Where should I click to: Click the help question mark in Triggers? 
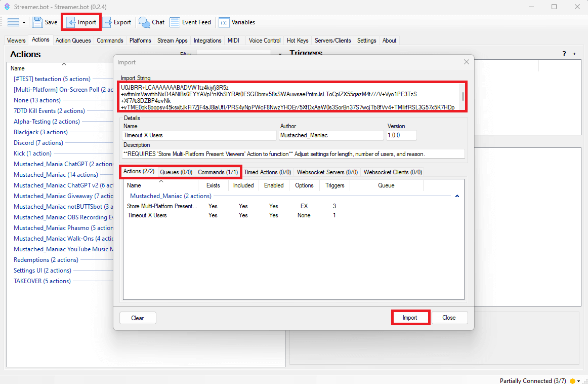point(564,54)
